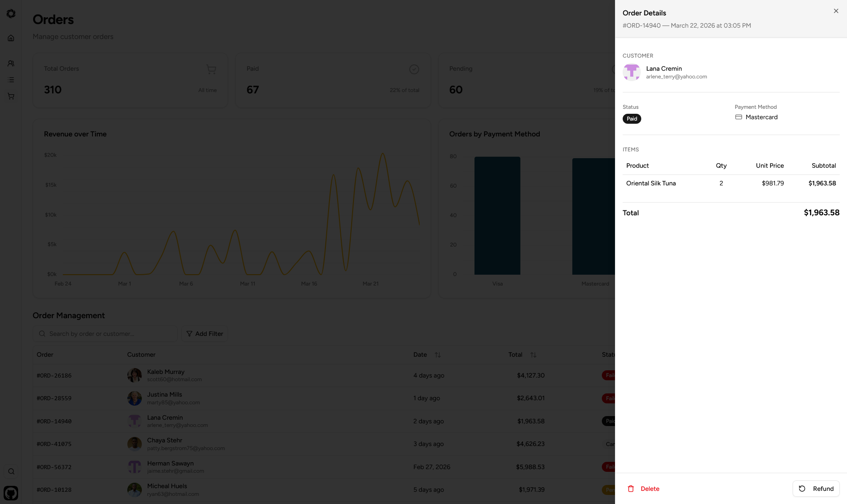
Task: Click the app logo at top of sidebar
Action: tap(11, 13)
